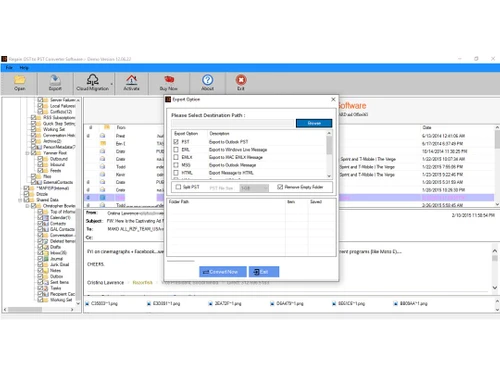This screenshot has height=375, width=500.
Task: Click the Export toolbar icon
Action: 55,80
